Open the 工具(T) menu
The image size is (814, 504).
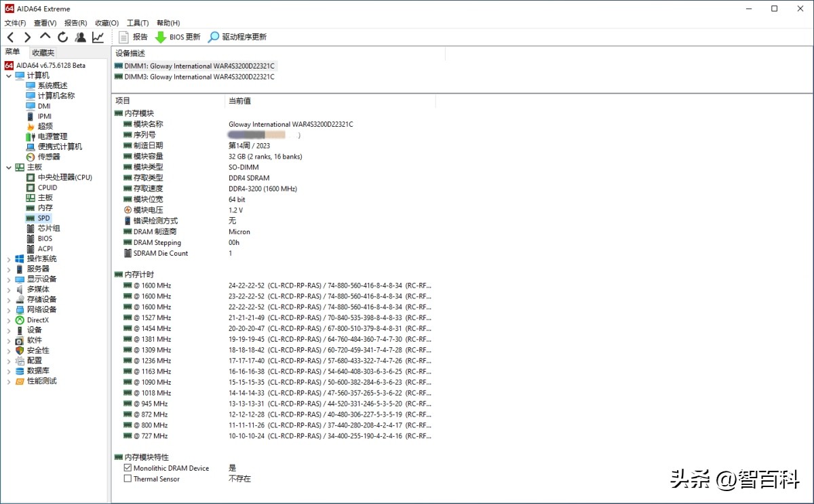click(x=138, y=23)
